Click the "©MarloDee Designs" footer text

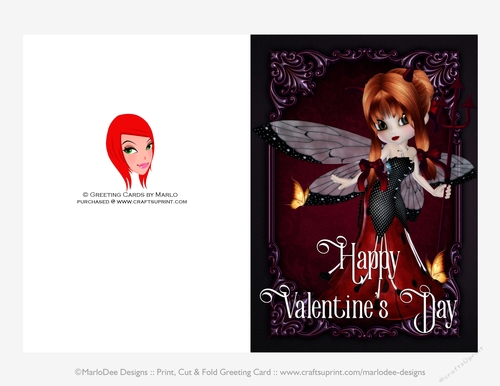tap(111, 372)
